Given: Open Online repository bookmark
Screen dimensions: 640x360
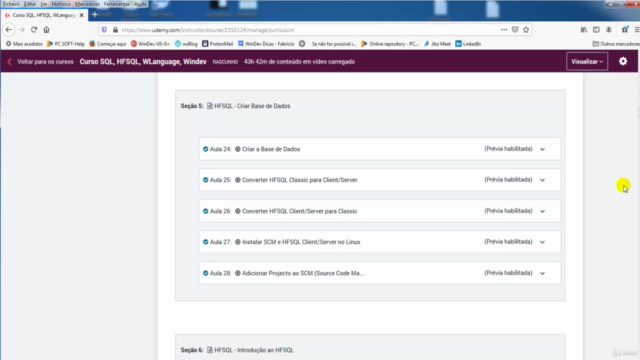Looking at the screenshot, I should click(x=390, y=44).
